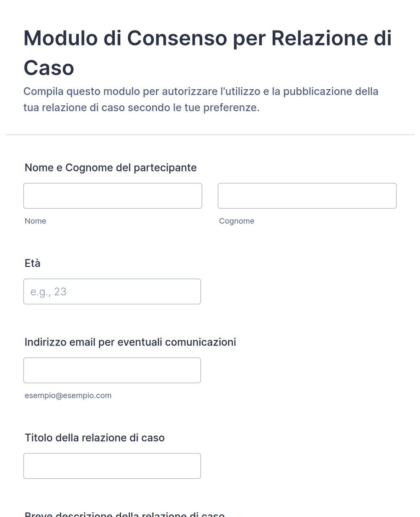Click the 'Indirizzo email per eventuali comunicazioni' label

[x=130, y=342]
